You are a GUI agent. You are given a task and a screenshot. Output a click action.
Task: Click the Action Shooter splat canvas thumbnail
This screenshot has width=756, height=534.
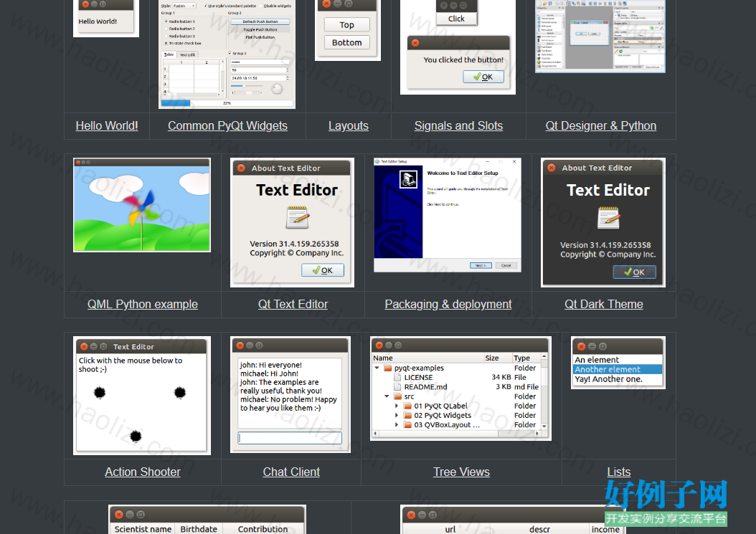point(142,396)
